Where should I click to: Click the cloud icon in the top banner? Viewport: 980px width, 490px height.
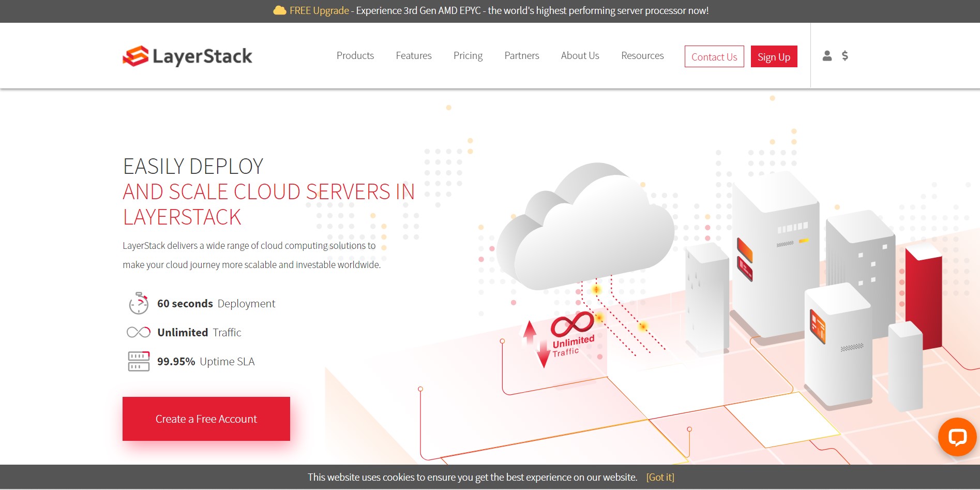pos(280,10)
